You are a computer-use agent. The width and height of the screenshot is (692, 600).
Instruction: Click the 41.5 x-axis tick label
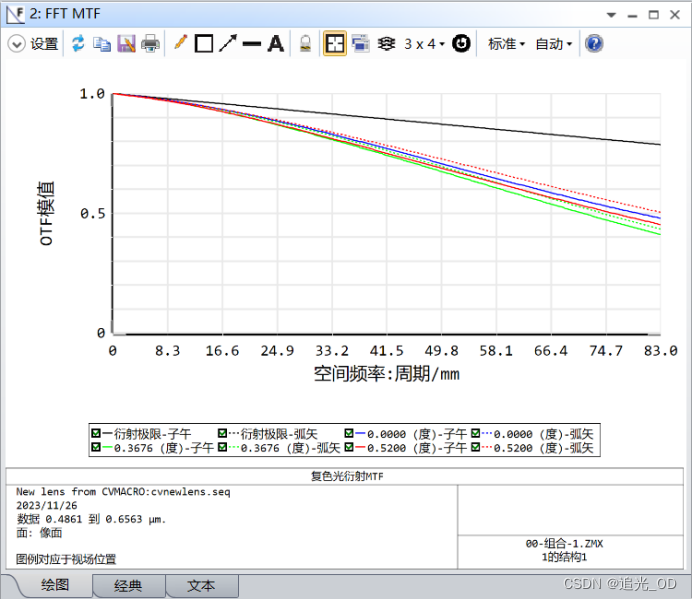pos(387,351)
